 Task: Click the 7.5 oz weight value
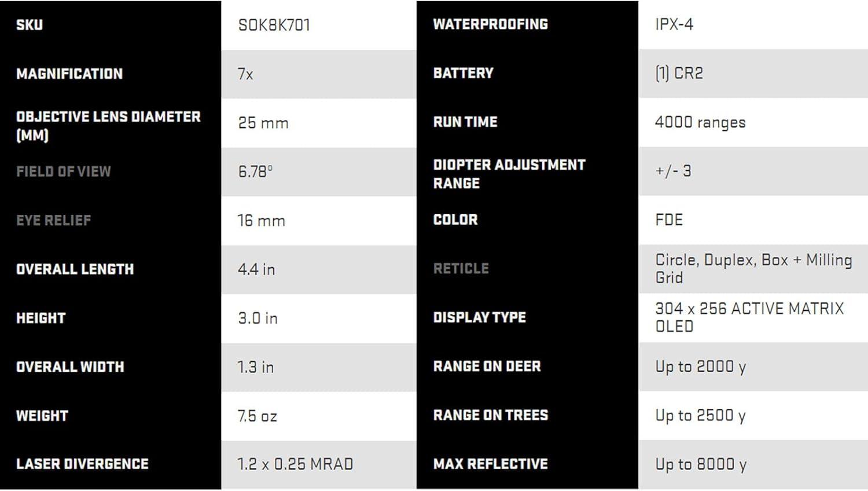click(258, 416)
